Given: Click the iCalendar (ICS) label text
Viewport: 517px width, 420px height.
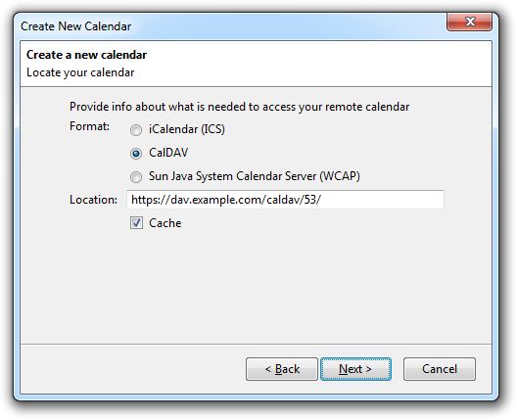Looking at the screenshot, I should pyautogui.click(x=187, y=129).
